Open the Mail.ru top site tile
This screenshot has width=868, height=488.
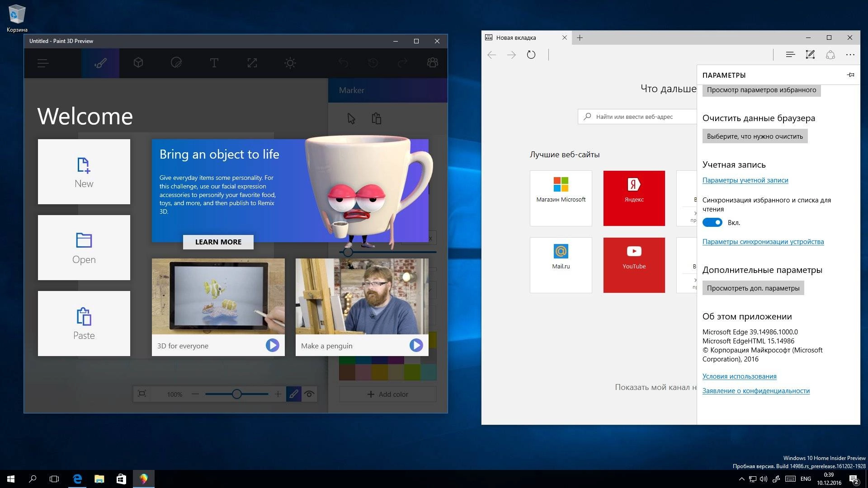(561, 265)
